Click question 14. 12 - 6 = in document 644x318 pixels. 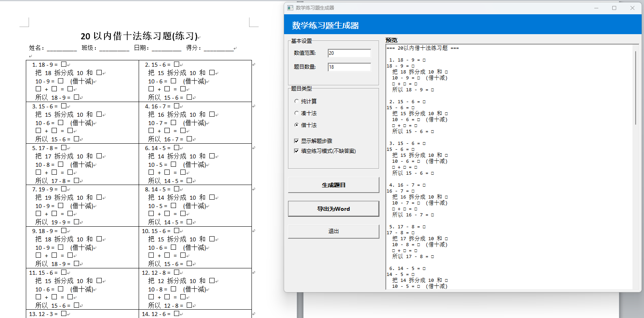[x=161, y=314]
